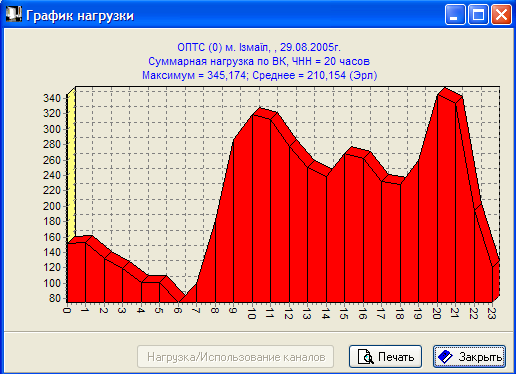This screenshot has height=374, width=516.
Task: Maximize the График нагрузки window
Action: (478, 15)
